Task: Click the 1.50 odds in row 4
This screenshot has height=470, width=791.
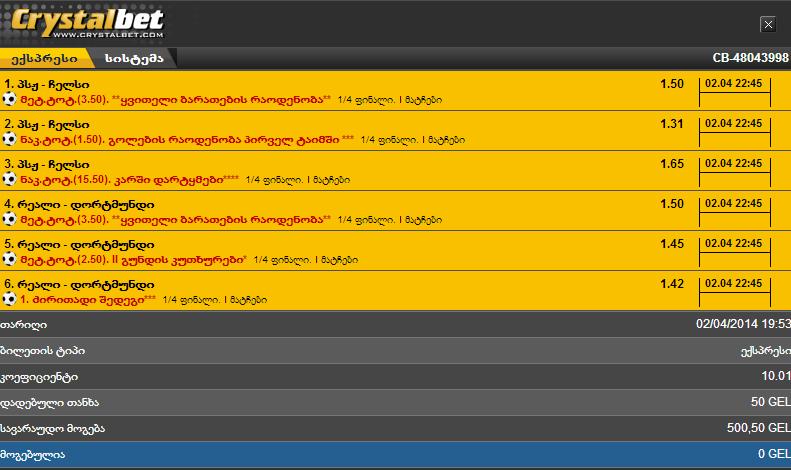Action: [672, 204]
